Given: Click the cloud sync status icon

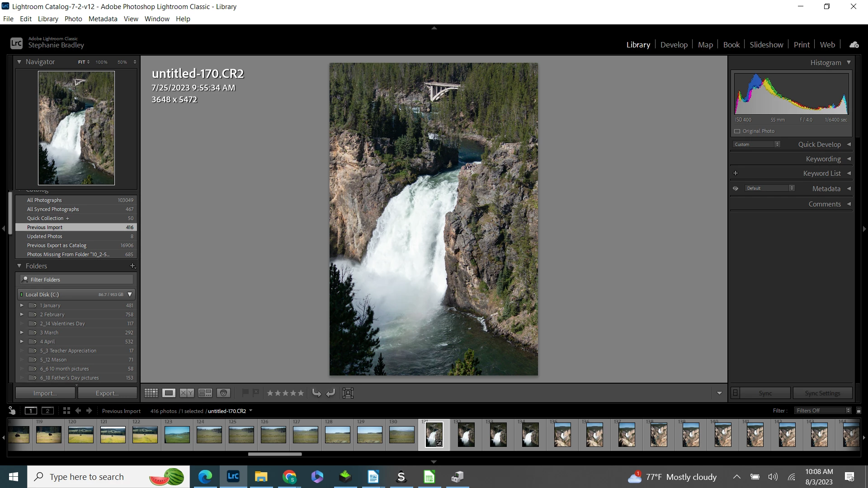Looking at the screenshot, I should pyautogui.click(x=854, y=45).
